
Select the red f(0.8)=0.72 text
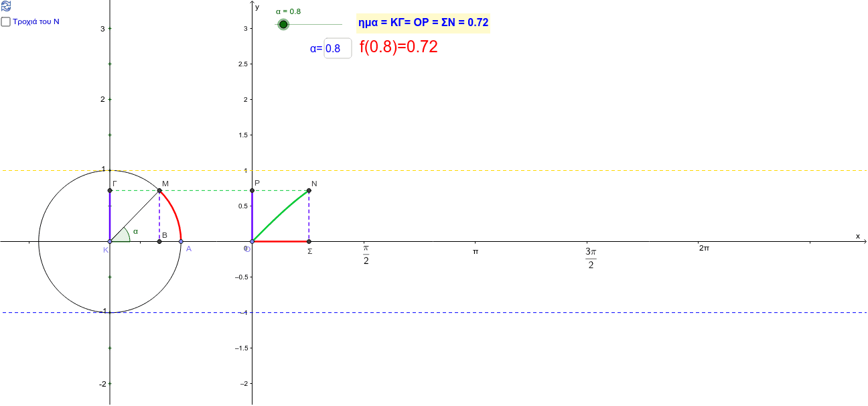click(x=399, y=47)
